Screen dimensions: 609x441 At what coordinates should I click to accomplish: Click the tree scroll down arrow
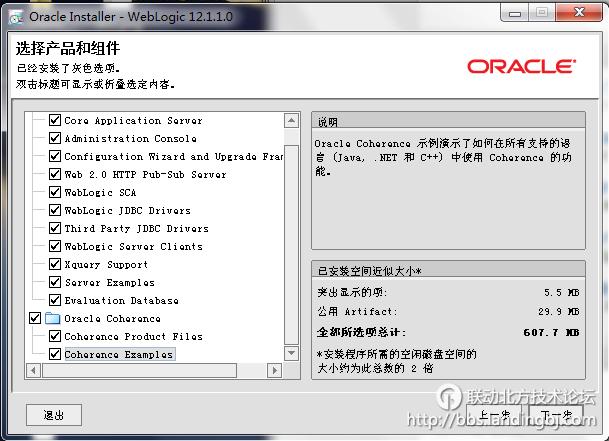[291, 353]
